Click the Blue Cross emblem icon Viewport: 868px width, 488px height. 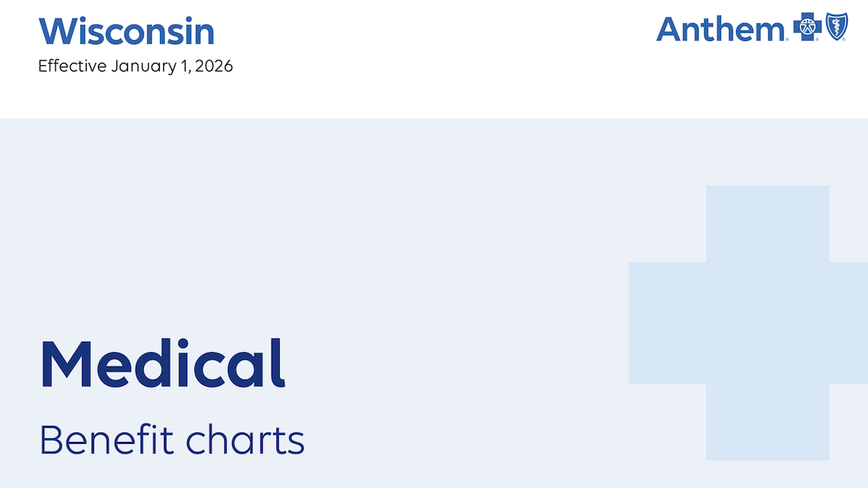click(x=807, y=27)
